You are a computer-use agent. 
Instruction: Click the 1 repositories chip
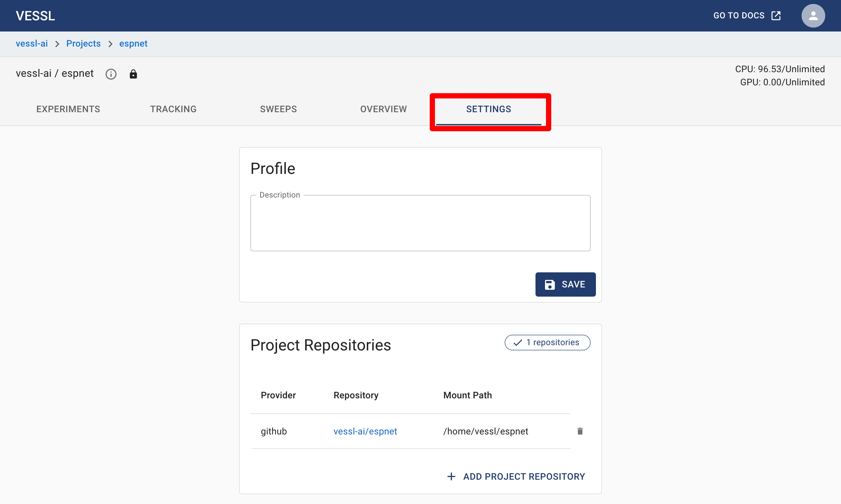click(x=547, y=342)
